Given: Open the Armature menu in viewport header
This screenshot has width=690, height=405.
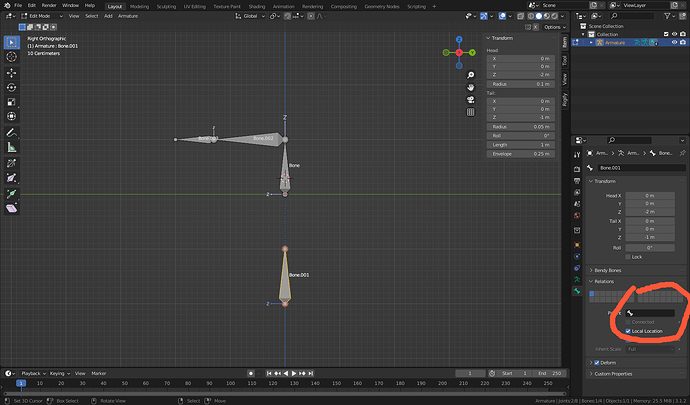Looking at the screenshot, I should [128, 16].
